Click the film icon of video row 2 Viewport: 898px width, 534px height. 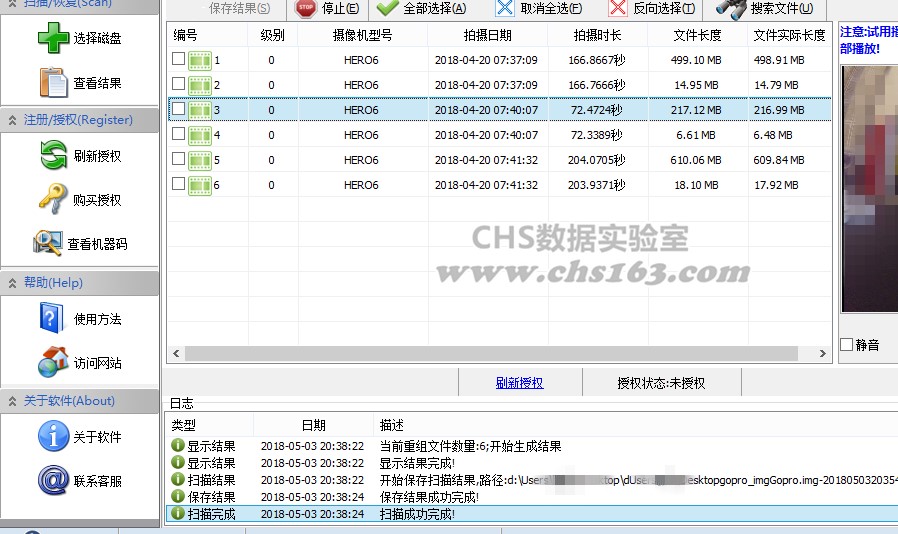200,85
